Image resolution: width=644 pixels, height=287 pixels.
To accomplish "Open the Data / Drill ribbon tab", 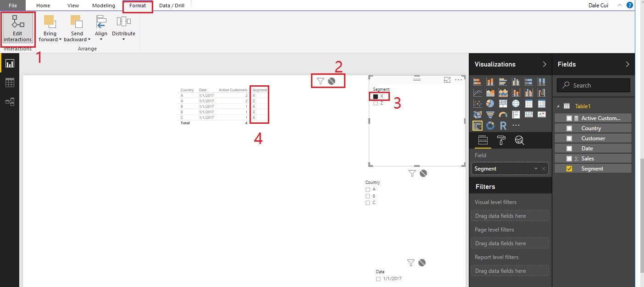I will (x=172, y=6).
